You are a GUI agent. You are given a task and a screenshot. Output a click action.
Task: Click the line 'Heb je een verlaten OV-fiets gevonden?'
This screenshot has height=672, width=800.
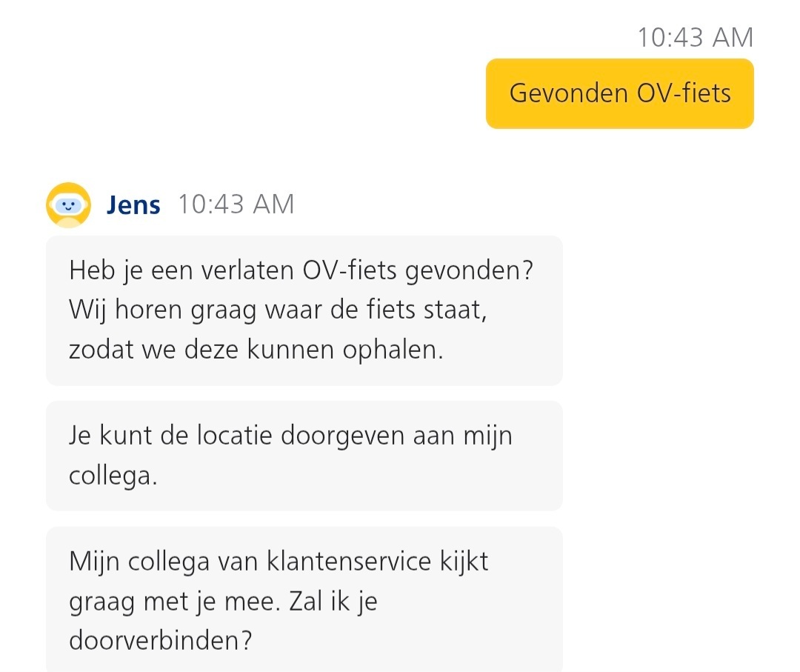tap(301, 270)
